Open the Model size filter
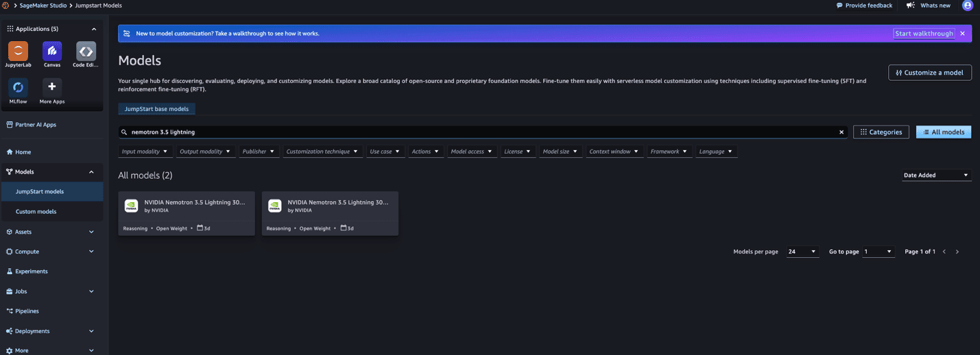 click(x=560, y=151)
